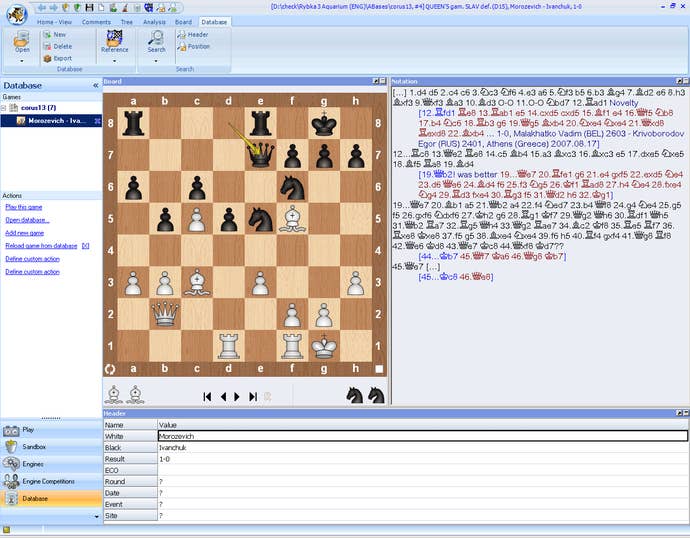The height and width of the screenshot is (538, 690).
Task: Switch to the Tree tab
Action: click(127, 22)
